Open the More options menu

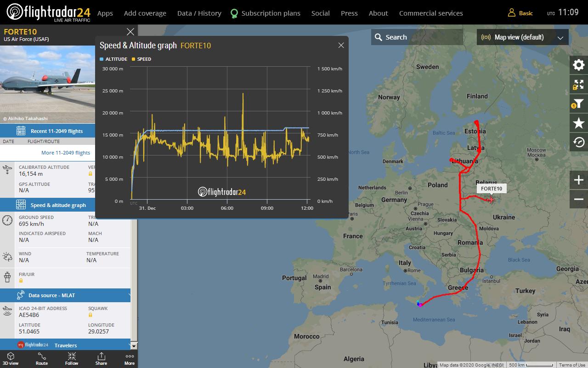[x=130, y=359]
